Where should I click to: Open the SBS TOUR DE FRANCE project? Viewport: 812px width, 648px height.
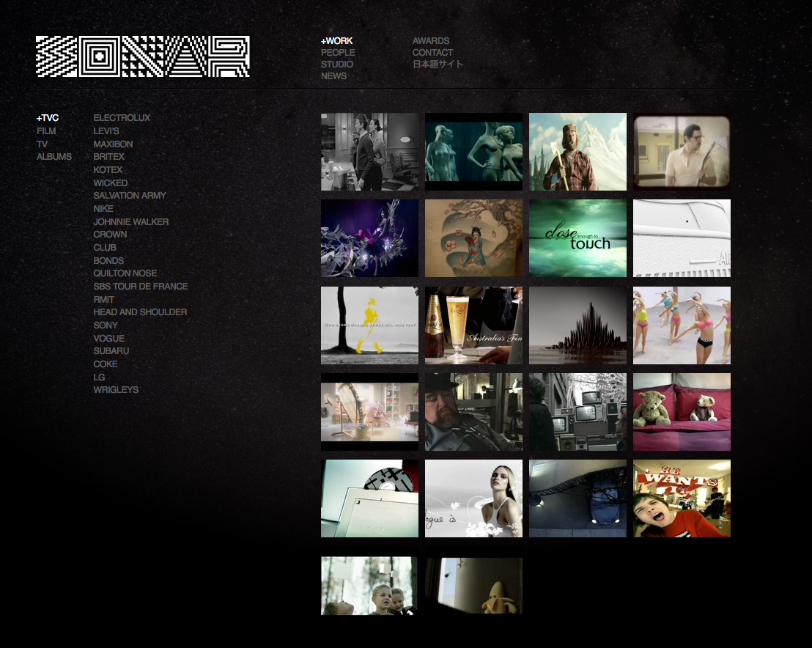140,287
